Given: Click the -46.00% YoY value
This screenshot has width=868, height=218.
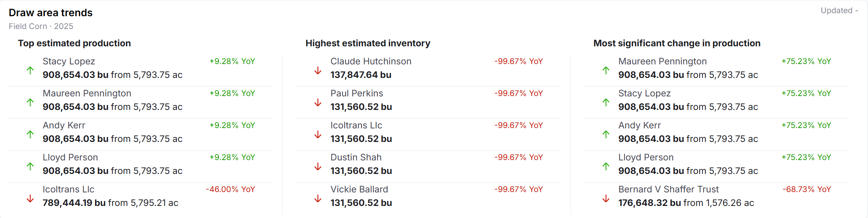Looking at the screenshot, I should pyautogui.click(x=230, y=189).
